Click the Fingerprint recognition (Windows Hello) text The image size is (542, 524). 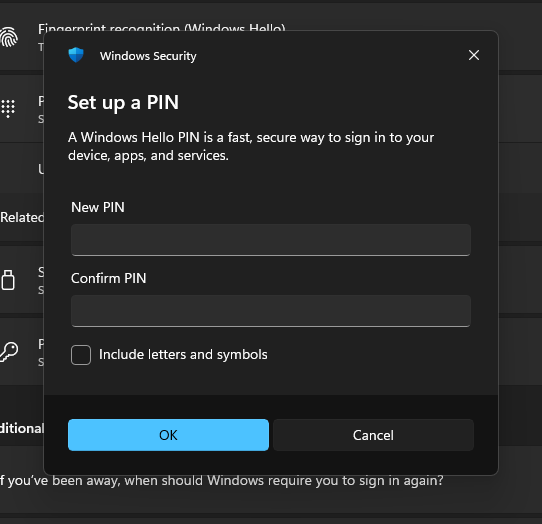tap(162, 27)
